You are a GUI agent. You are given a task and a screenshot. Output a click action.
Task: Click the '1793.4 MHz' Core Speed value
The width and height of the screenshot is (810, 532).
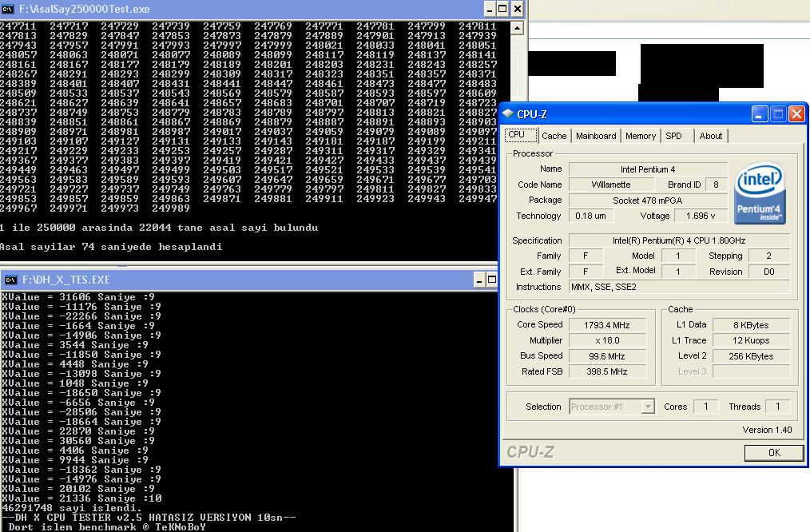pyautogui.click(x=607, y=325)
